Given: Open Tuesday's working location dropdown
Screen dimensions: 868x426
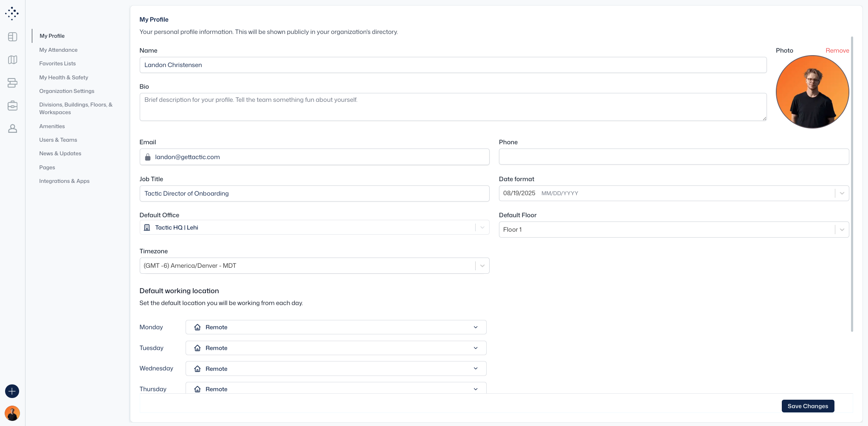Looking at the screenshot, I should (476, 348).
